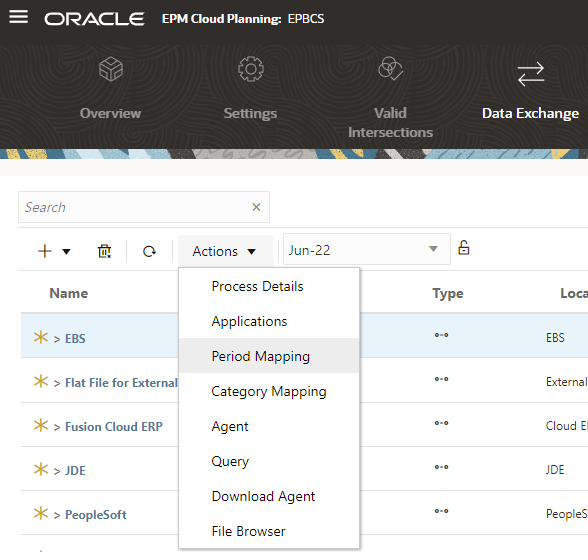Choose Category Mapping menu item
588x560 pixels.
coord(269,392)
